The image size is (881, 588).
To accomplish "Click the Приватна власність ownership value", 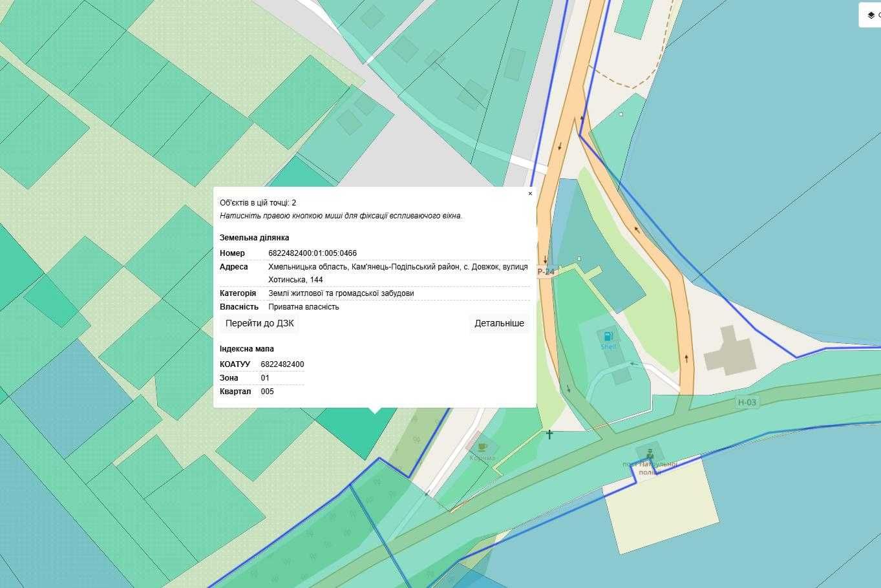I will 304,307.
